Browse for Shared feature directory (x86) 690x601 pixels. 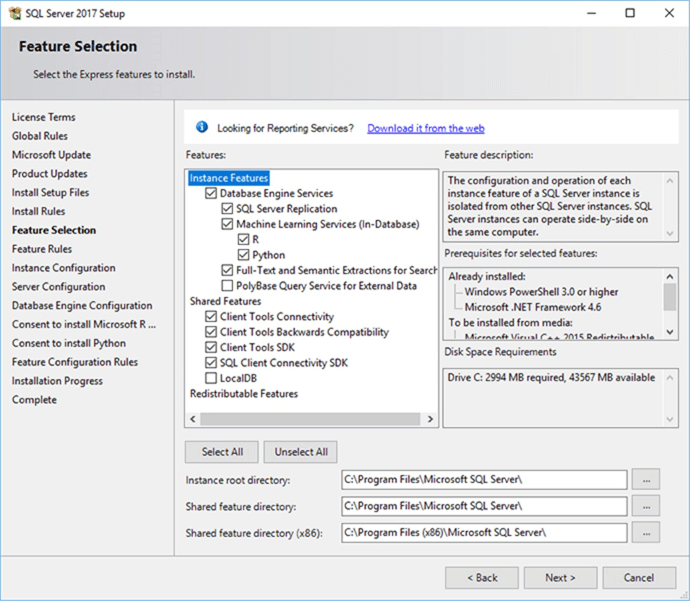pos(648,532)
